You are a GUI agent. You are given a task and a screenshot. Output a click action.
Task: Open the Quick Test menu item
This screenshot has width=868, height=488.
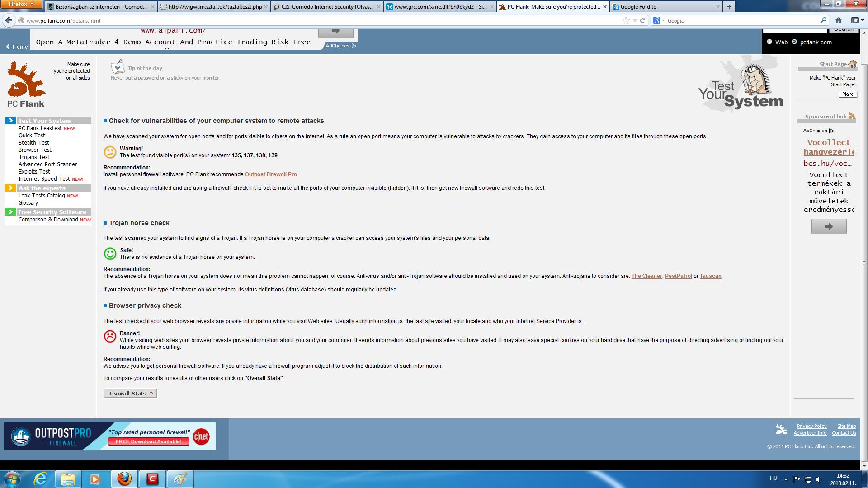coord(32,136)
